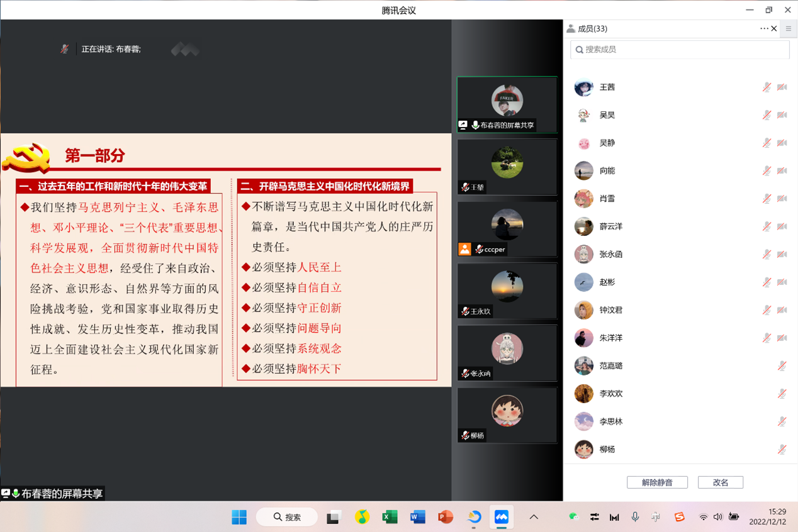This screenshot has height=532, width=798.
Task: Open the hamburger list menu beside members panel
Action: pos(788,28)
